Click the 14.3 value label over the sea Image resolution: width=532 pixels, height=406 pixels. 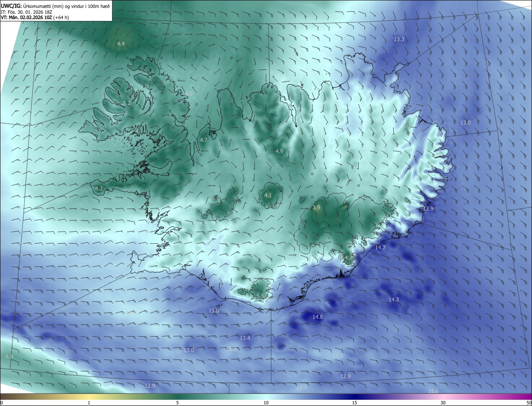394,299
